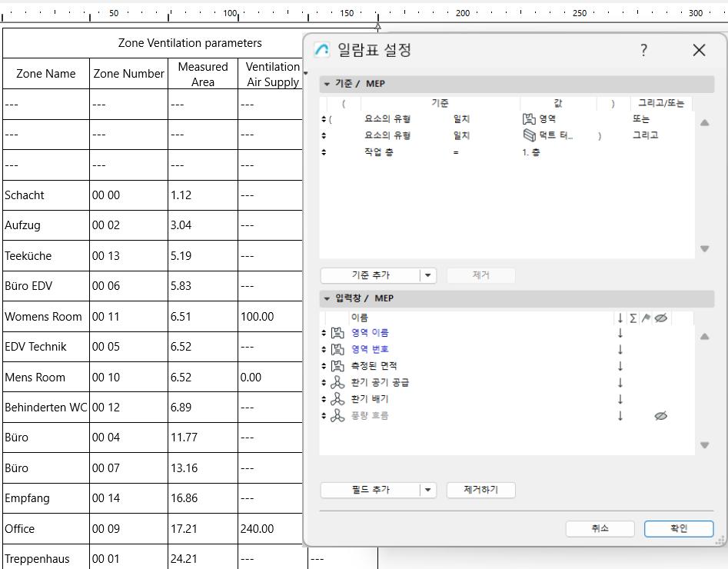Toggle sort arrow for 영역 이름

coord(620,333)
